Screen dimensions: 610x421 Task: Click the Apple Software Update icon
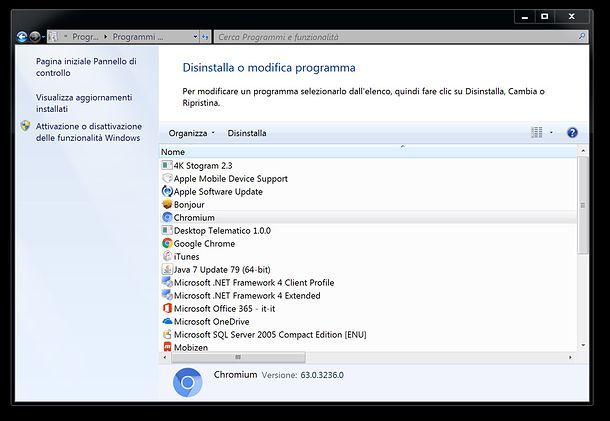[167, 191]
